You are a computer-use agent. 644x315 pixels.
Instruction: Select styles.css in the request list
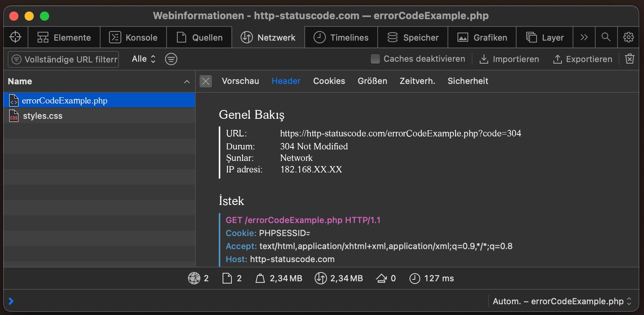pos(99,116)
